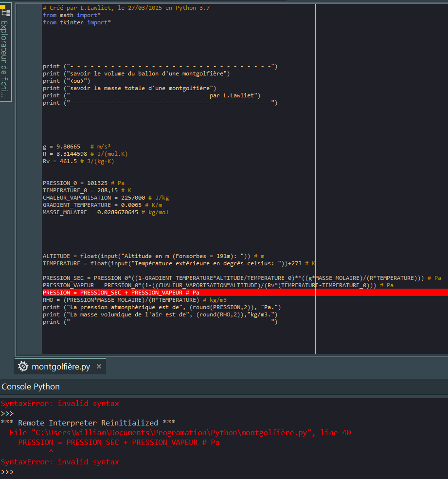Click the 'RHO =' formula line

(x=135, y=300)
